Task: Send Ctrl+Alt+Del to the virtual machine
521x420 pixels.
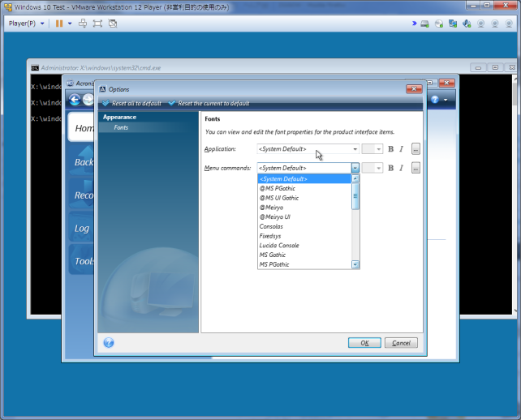Action: coord(83,24)
